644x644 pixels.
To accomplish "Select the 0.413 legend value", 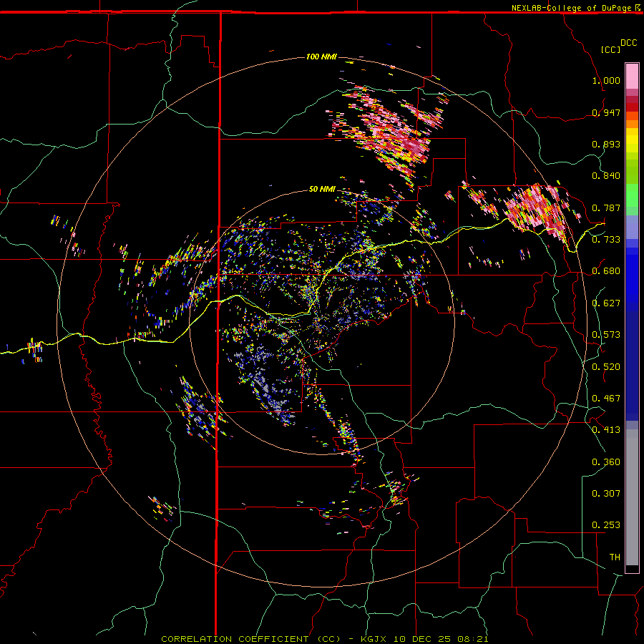I will click(x=606, y=430).
